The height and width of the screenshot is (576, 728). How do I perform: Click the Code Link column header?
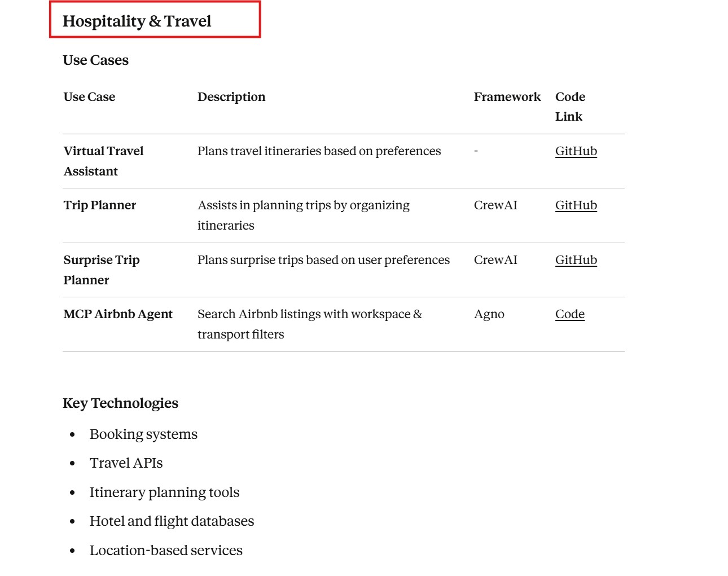[x=570, y=107]
